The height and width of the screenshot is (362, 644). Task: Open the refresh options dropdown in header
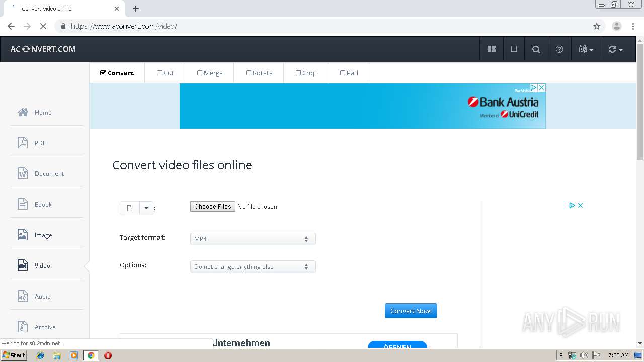click(615, 49)
